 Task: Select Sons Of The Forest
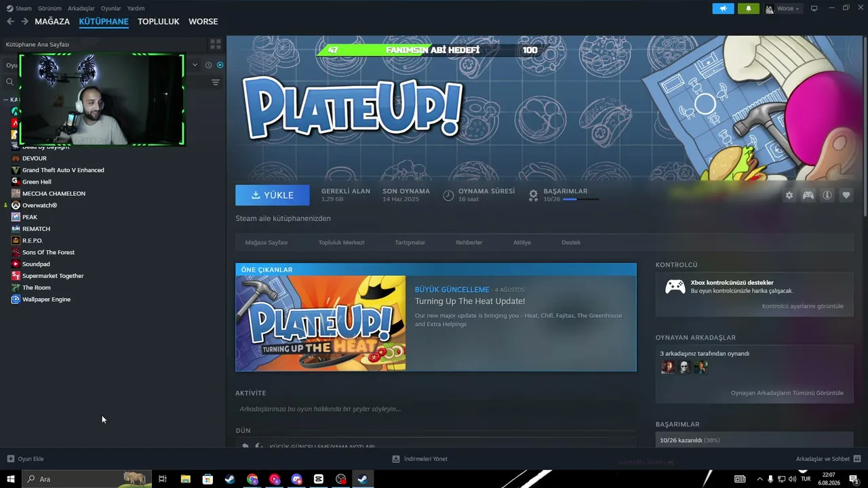tap(48, 252)
